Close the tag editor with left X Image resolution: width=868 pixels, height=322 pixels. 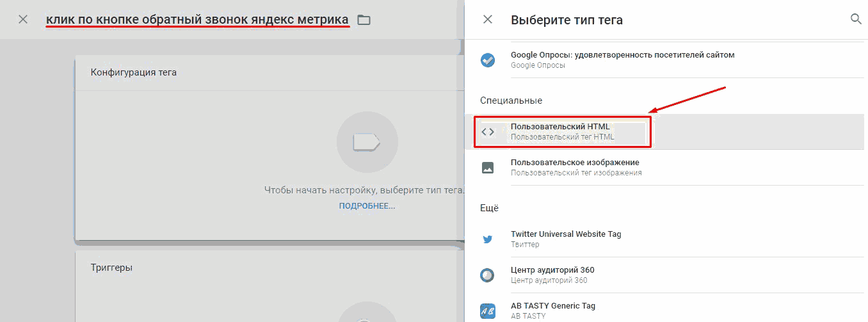point(23,19)
